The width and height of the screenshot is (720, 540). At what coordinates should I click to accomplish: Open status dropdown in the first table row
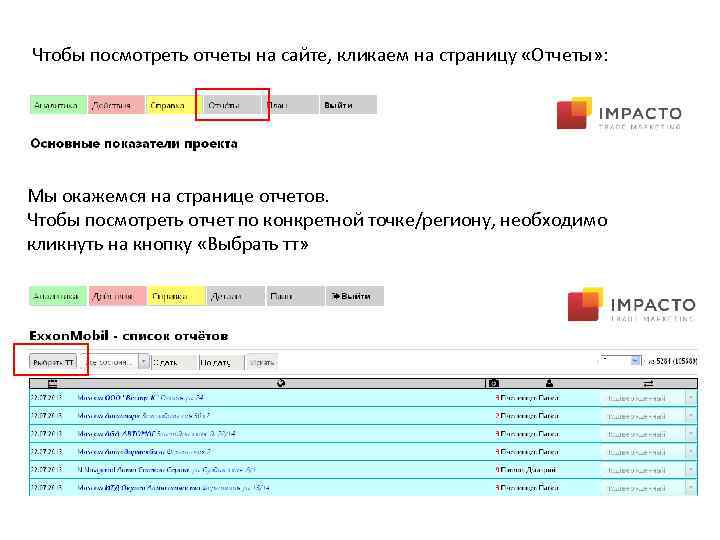pyautogui.click(x=648, y=398)
